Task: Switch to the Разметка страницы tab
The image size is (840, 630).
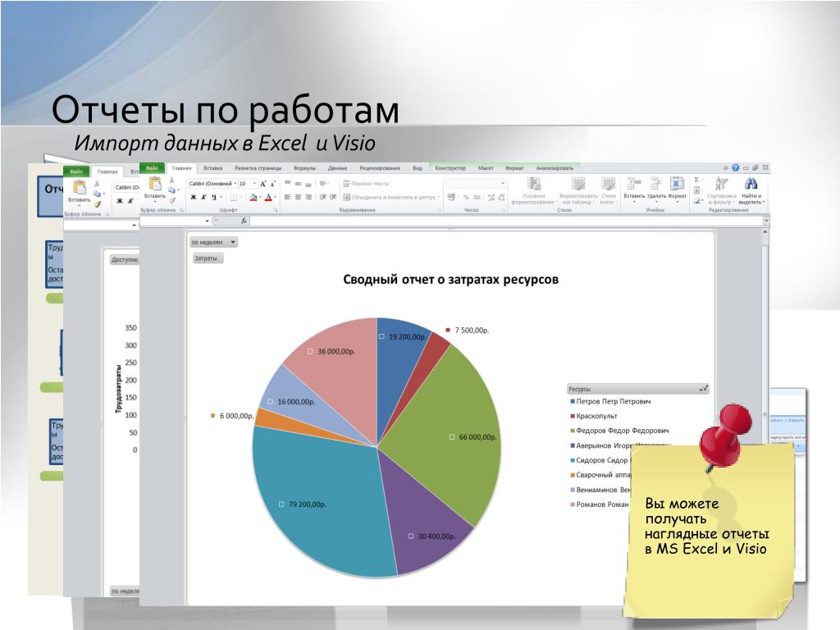Action: click(258, 167)
